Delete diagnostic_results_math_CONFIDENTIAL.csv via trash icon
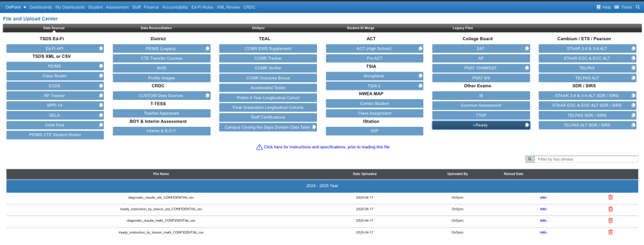644x245 pixels. click(610, 220)
